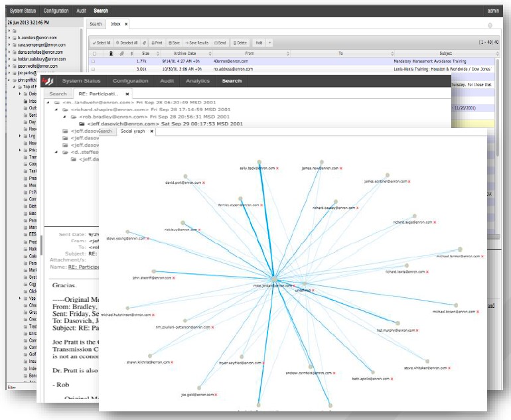
Task: Click folder icon of richard.shapiro message
Action: [x=65, y=109]
